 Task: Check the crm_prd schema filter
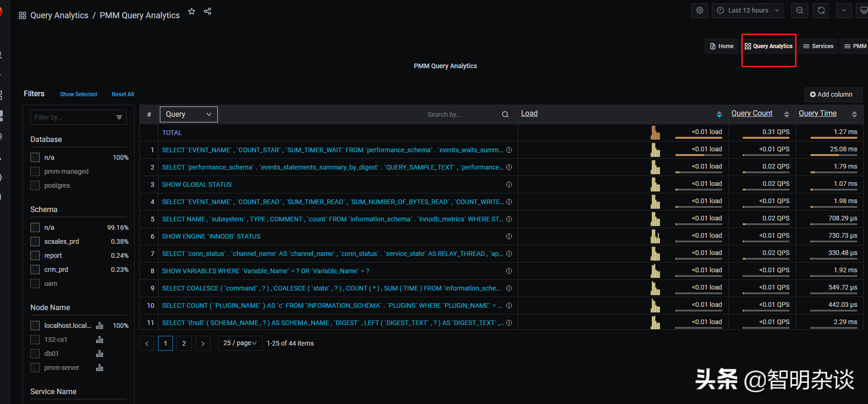[x=35, y=269]
